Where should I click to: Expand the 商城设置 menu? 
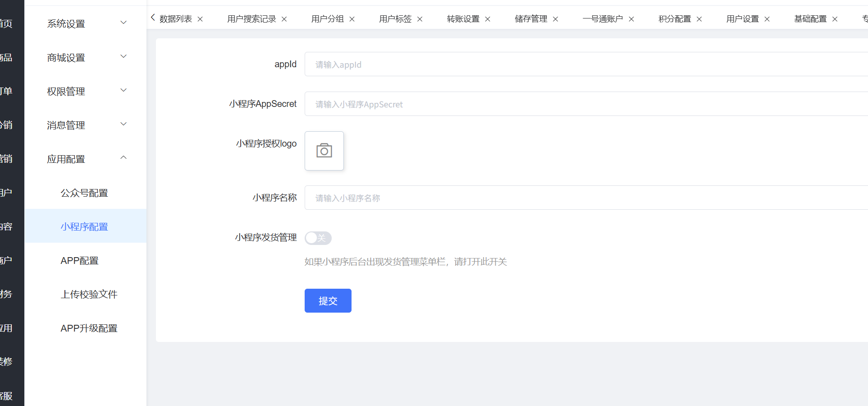[x=86, y=57]
